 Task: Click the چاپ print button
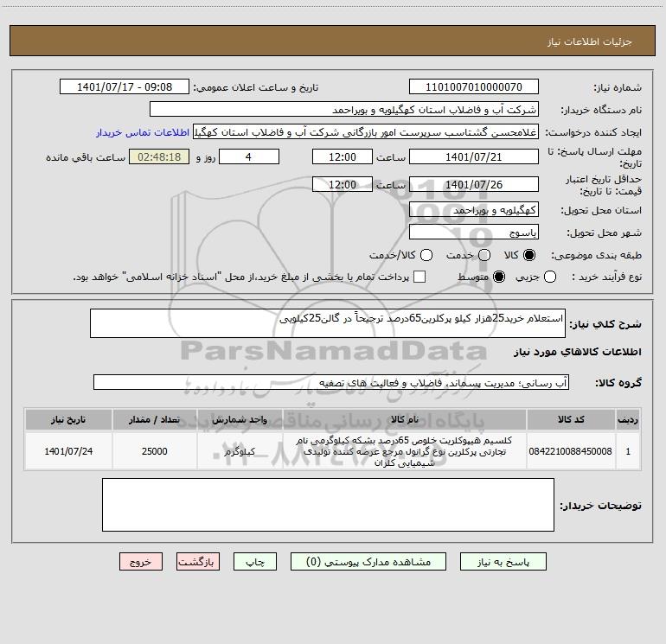(x=255, y=562)
